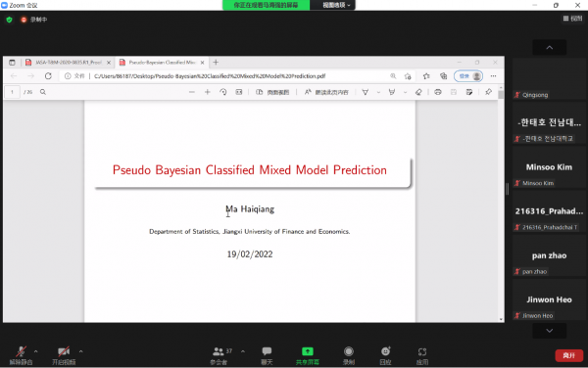Click the red leave meeting button
588x368 pixels.
568,355
